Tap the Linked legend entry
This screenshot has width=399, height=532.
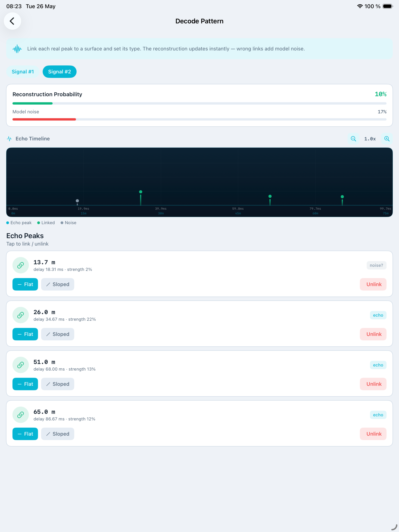[46, 223]
